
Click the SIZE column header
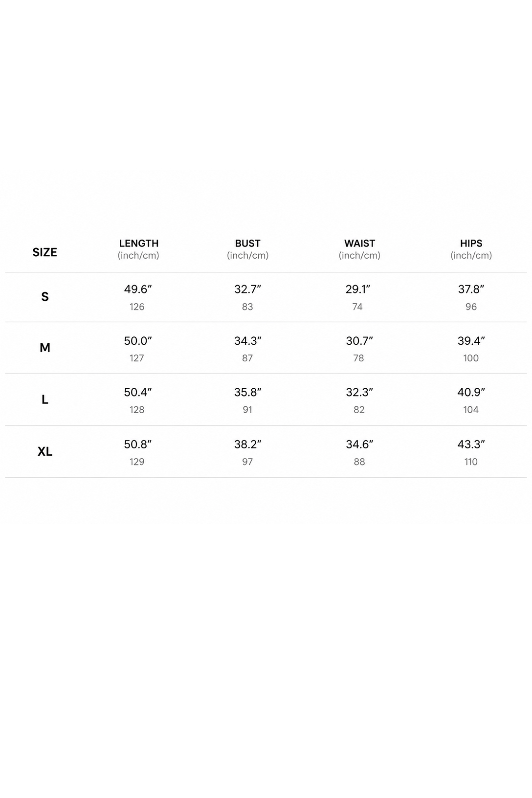(44, 252)
